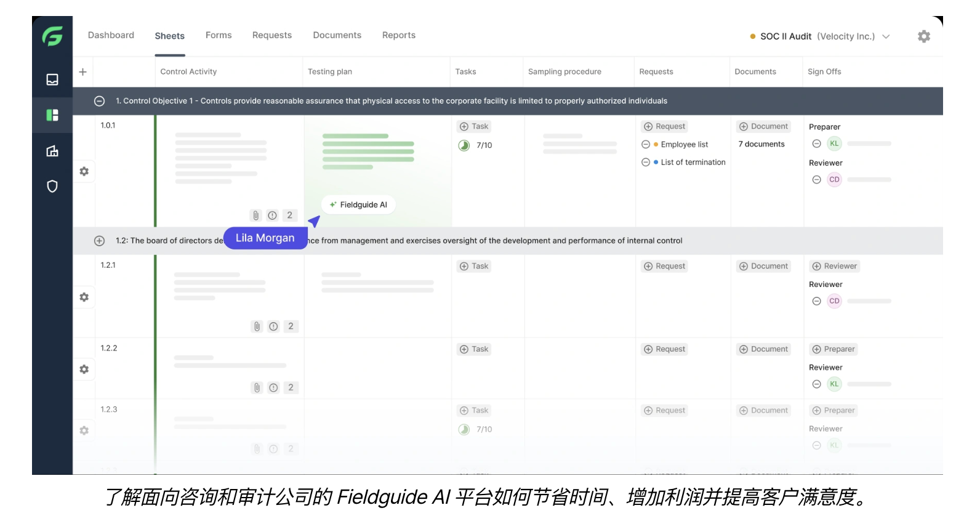Screen dimensions: 980x521
Task: Open the Dashboard tab
Action: tap(111, 35)
